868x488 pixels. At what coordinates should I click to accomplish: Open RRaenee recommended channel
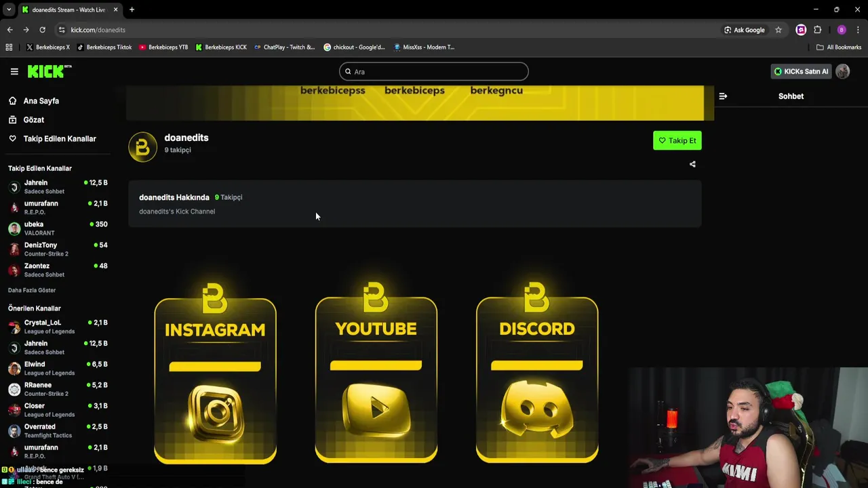tap(58, 389)
